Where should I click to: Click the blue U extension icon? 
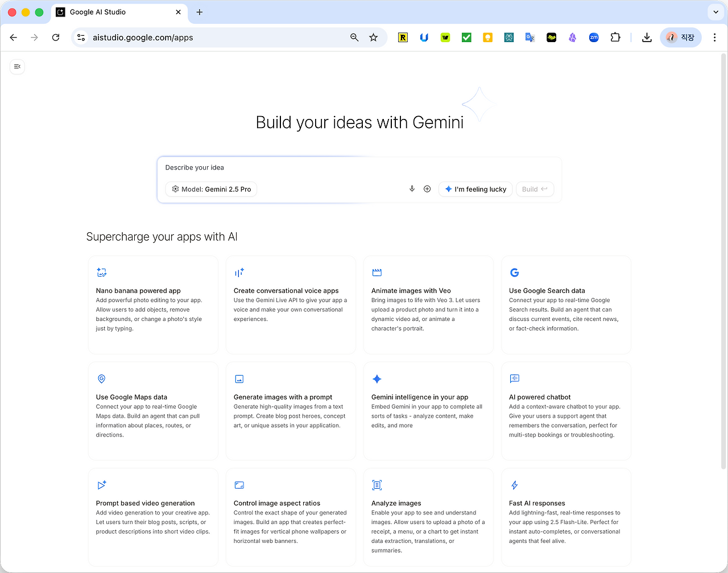(x=424, y=38)
